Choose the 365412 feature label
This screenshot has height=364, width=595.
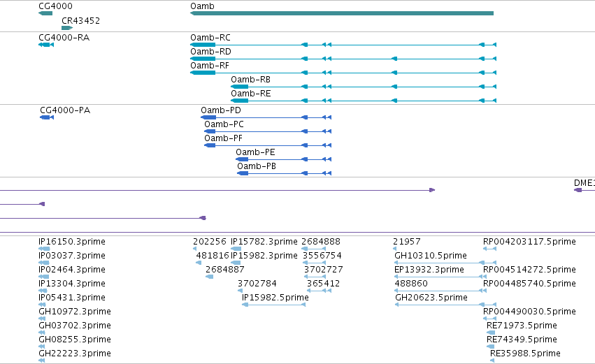(323, 284)
